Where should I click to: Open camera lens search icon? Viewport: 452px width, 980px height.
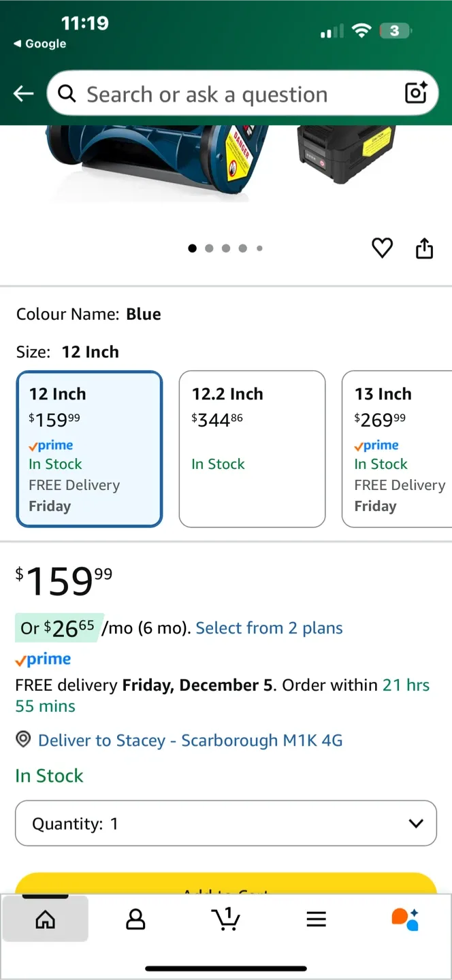(415, 93)
